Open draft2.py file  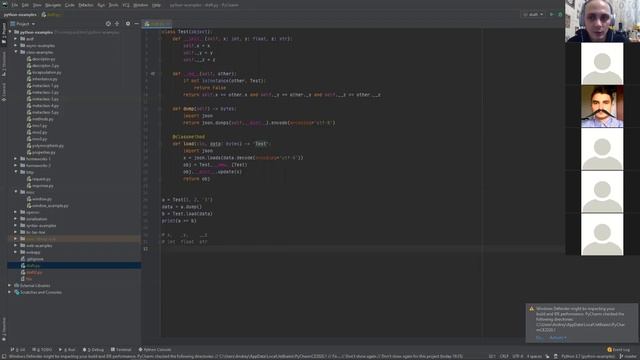31,272
